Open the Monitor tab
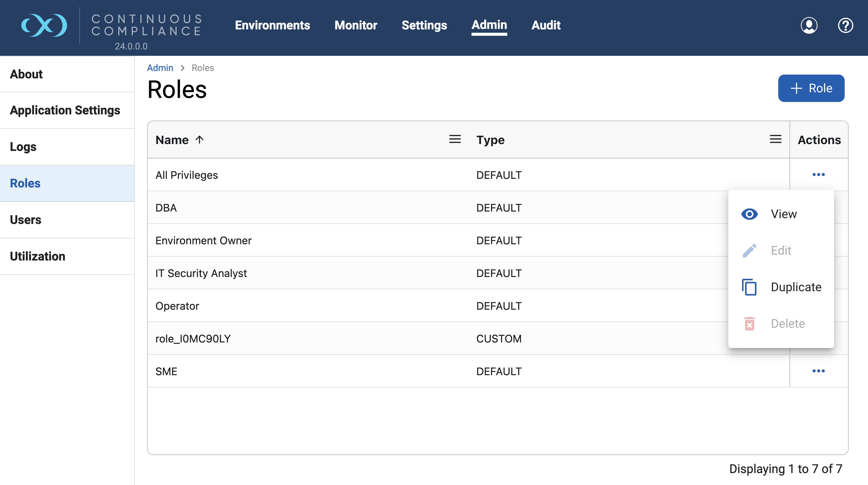868x485 pixels. 355,25
